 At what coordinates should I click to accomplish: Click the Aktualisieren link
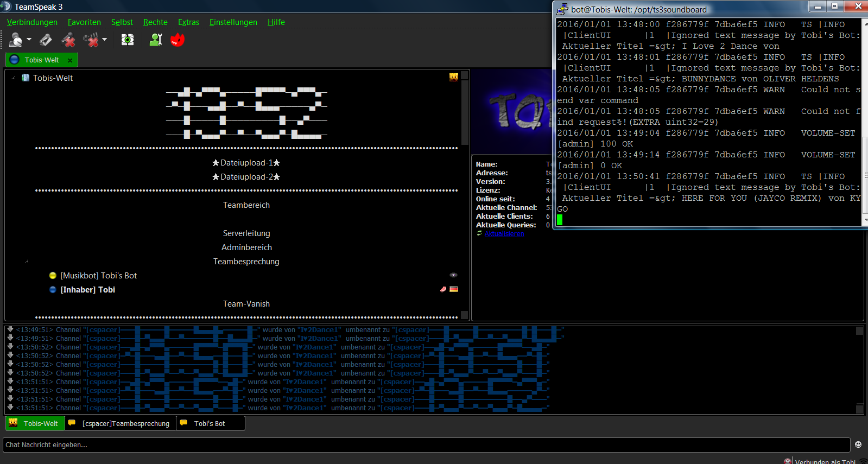pyautogui.click(x=504, y=234)
